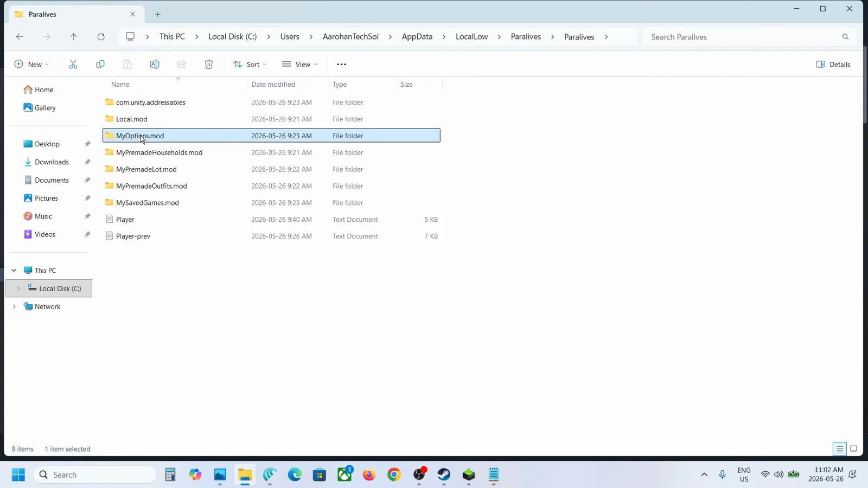The height and width of the screenshot is (488, 868).
Task: Go forward with the right arrow
Action: point(47,37)
